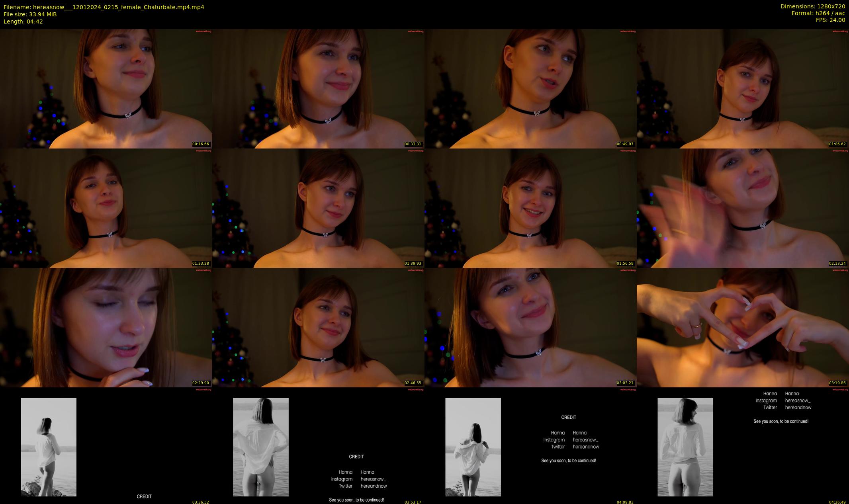Click the frame timestamped 01:06.62
The height and width of the screenshot is (504, 849).
743,88
